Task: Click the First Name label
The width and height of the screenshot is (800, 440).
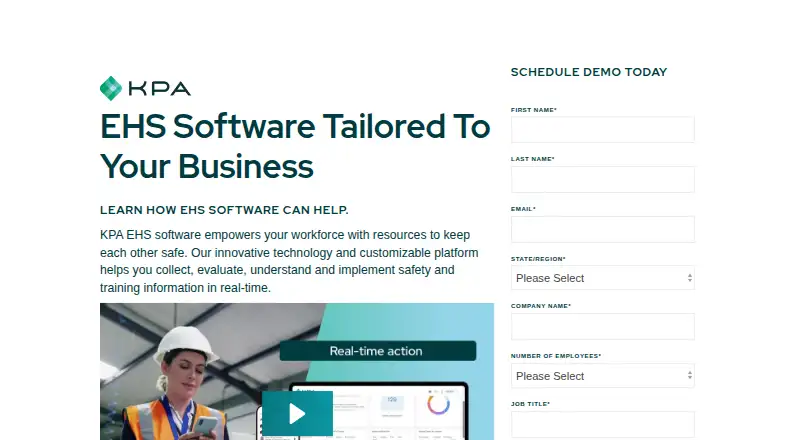Action: click(x=534, y=110)
